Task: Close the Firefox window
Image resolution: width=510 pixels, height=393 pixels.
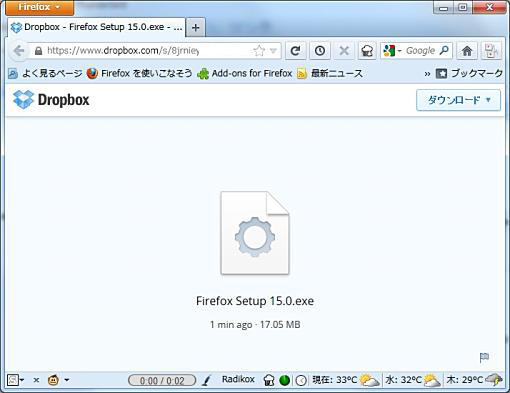Action: pyautogui.click(x=489, y=7)
